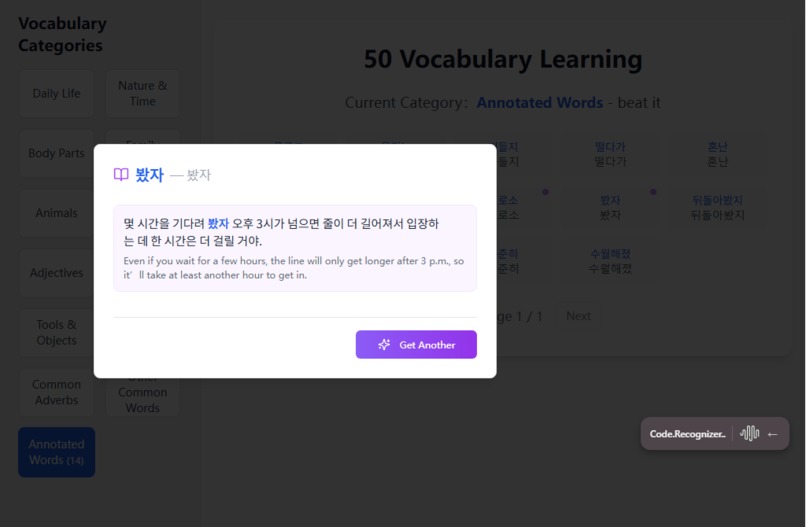
Task: Select the Other Common Words category
Action: coord(142,396)
